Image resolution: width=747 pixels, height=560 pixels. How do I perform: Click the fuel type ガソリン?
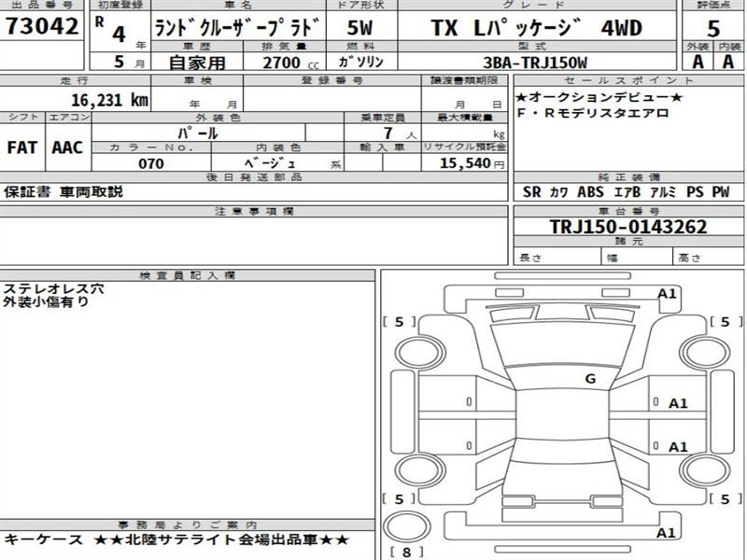[x=360, y=62]
